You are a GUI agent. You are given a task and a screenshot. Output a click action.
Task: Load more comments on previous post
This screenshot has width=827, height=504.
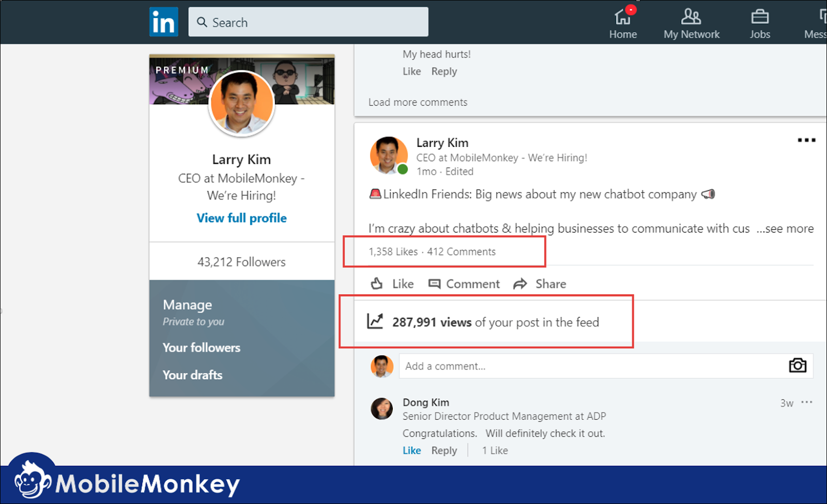click(418, 102)
